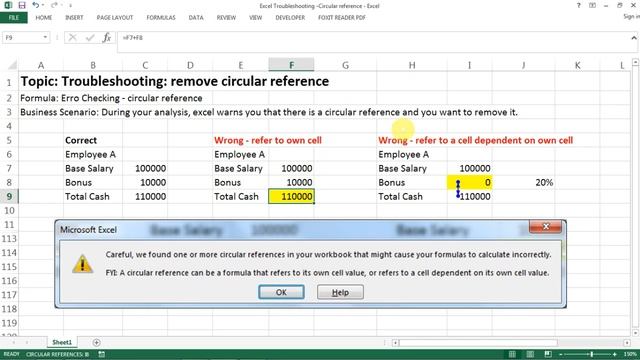
Task: Click the zoom in plus icon
Action: [x=615, y=354]
